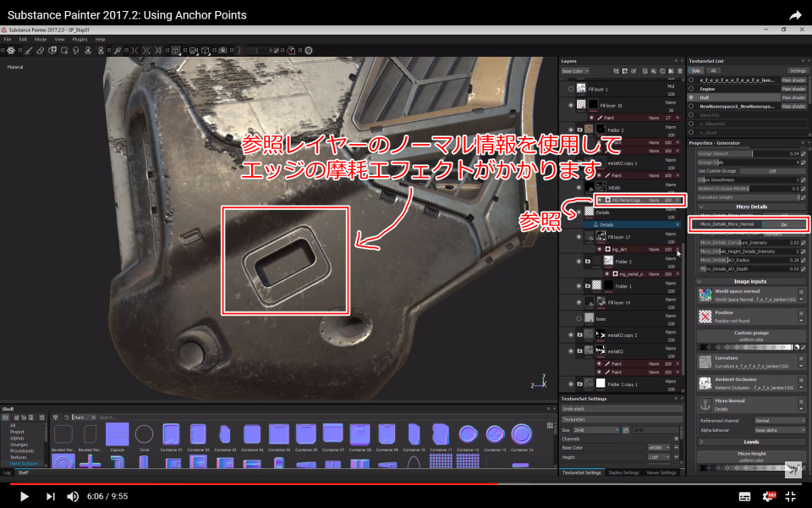
Task: Exit fullscreen in video player
Action: 790,496
